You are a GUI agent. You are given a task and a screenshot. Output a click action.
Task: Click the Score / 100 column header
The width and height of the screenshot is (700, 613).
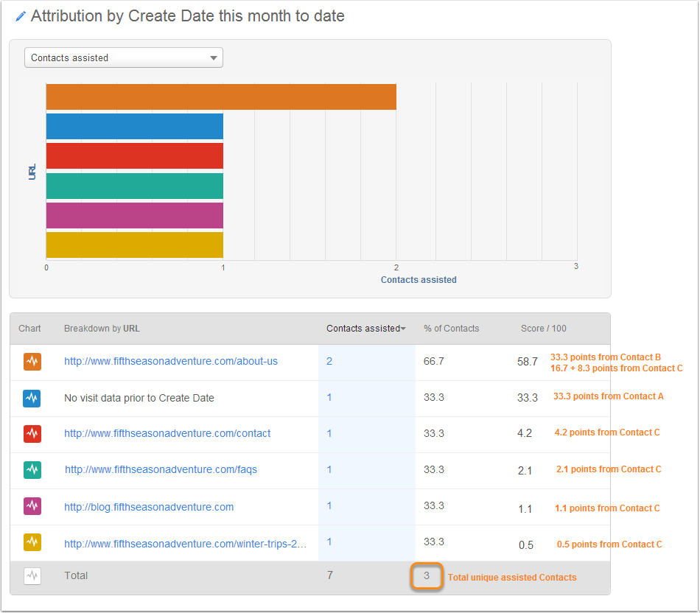(x=543, y=329)
